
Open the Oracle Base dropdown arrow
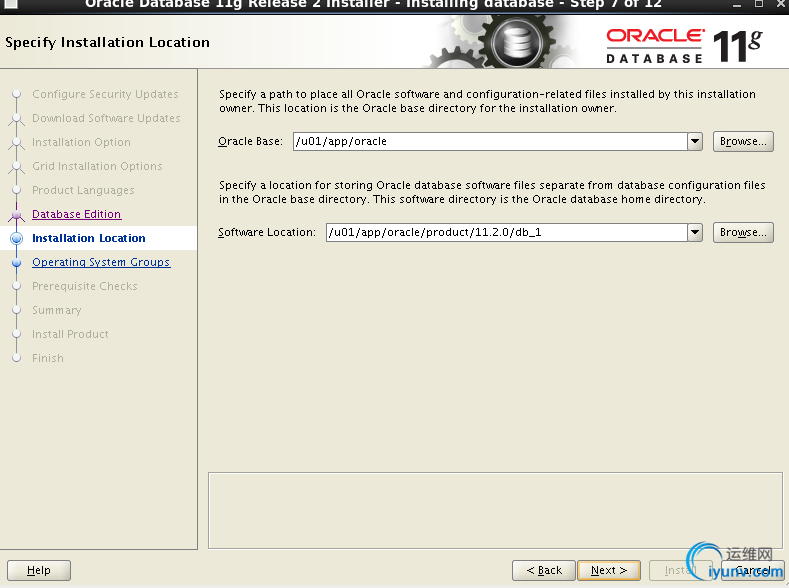pos(695,141)
